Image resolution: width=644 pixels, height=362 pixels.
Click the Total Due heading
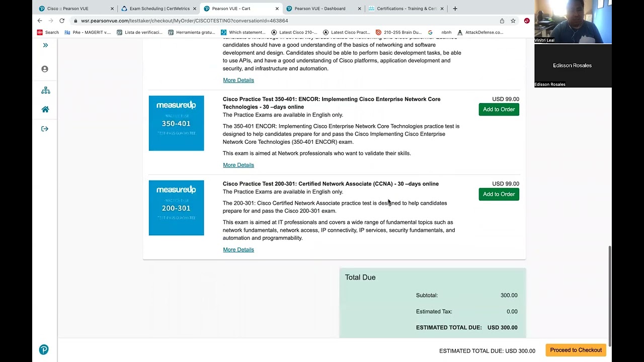point(360,277)
